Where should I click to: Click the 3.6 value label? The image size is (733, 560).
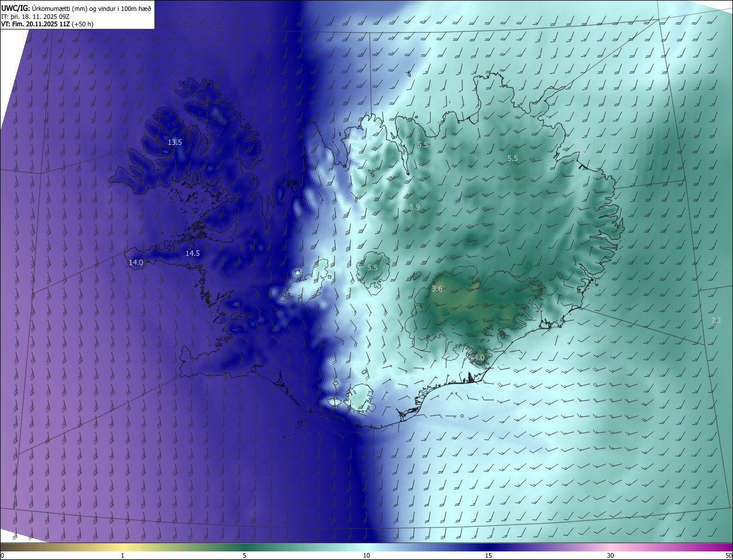[437, 289]
